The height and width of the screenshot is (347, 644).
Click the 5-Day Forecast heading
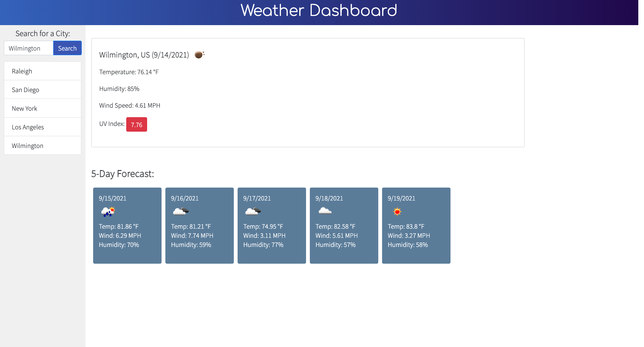(122, 173)
